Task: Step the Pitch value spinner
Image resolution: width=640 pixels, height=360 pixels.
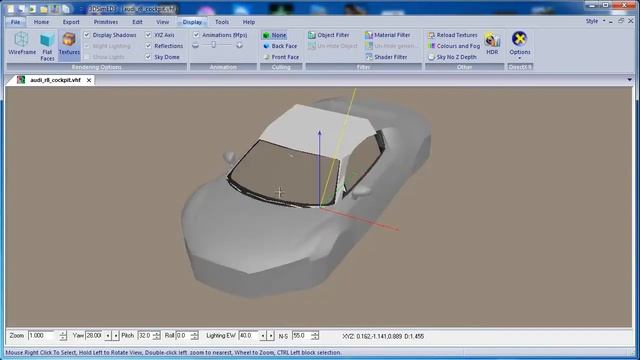Action: coord(156,336)
